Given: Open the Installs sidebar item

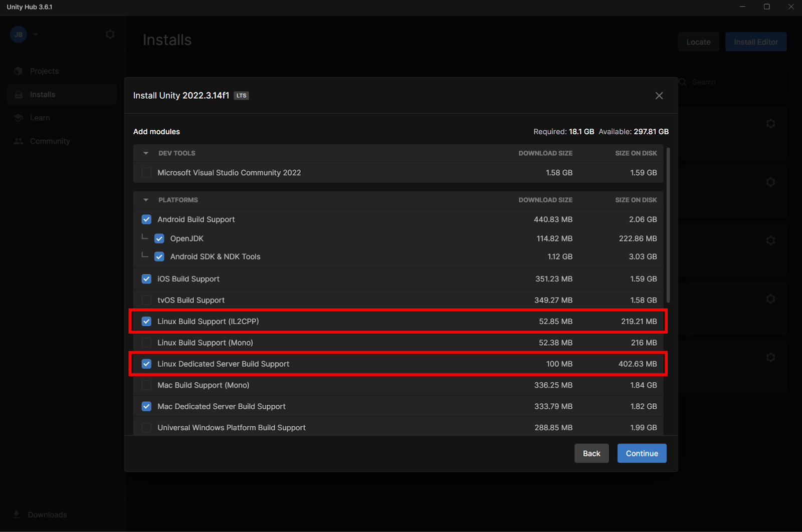Looking at the screenshot, I should click(x=62, y=95).
